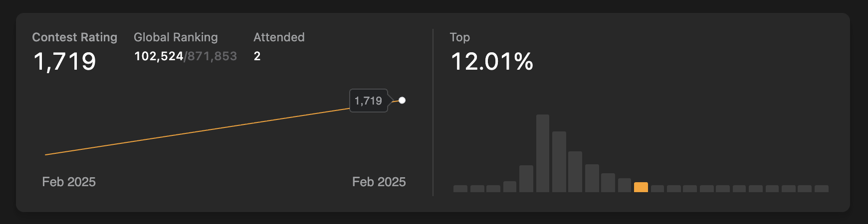
Task: Click the rightmost bar of the distribution histogram
Action: tap(822, 189)
